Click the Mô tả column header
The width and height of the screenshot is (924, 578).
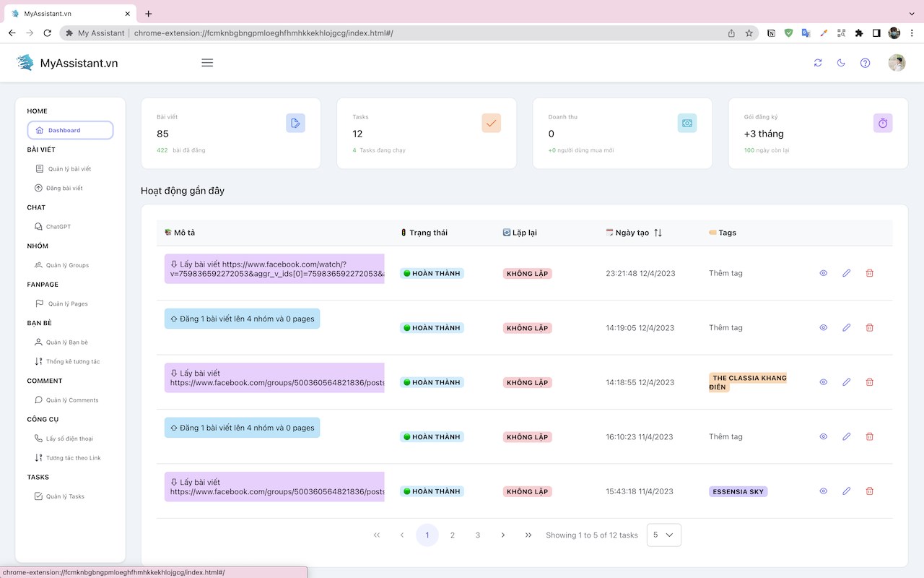point(180,233)
